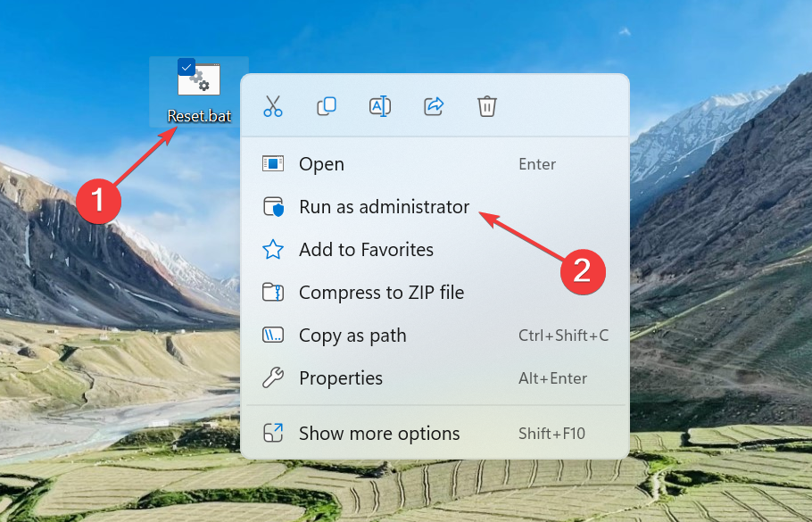Image resolution: width=812 pixels, height=522 pixels.
Task: Select the Reset.bat desktop file icon
Action: coord(199,79)
